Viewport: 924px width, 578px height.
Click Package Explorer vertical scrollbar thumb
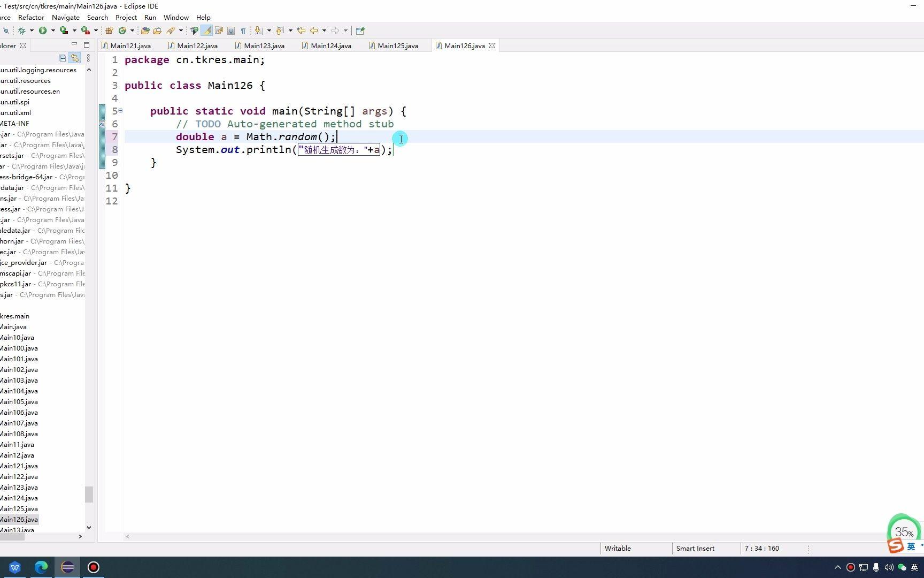(x=89, y=494)
